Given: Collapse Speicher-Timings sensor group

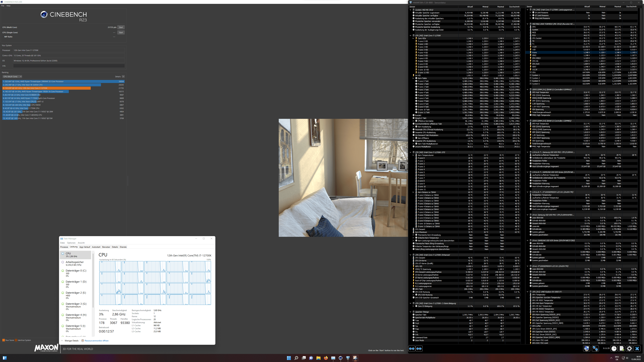Looking at the screenshot, I should [x=411, y=312].
